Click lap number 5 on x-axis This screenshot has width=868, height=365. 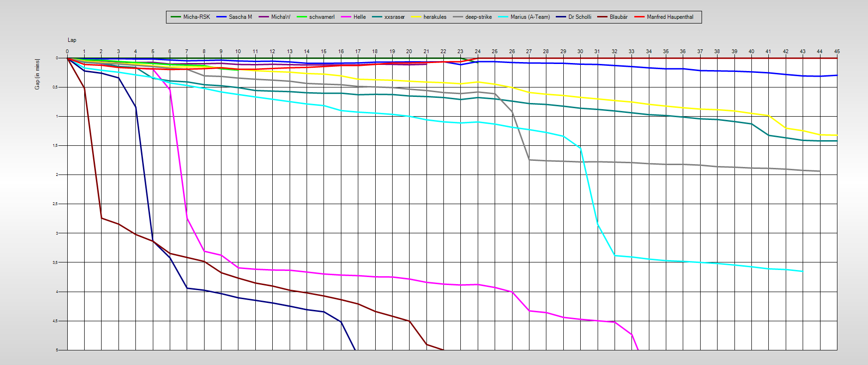(153, 51)
